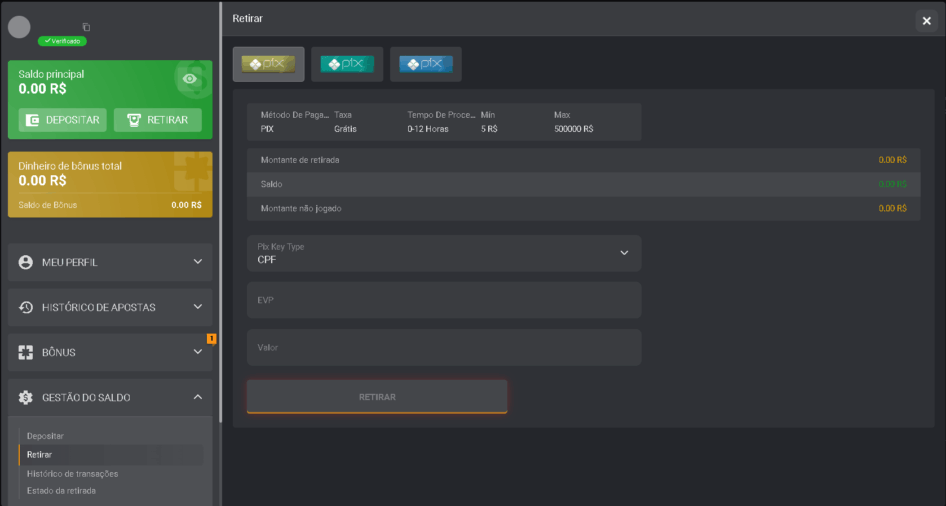Click the EVP input field
This screenshot has width=946, height=506.
[x=443, y=300]
